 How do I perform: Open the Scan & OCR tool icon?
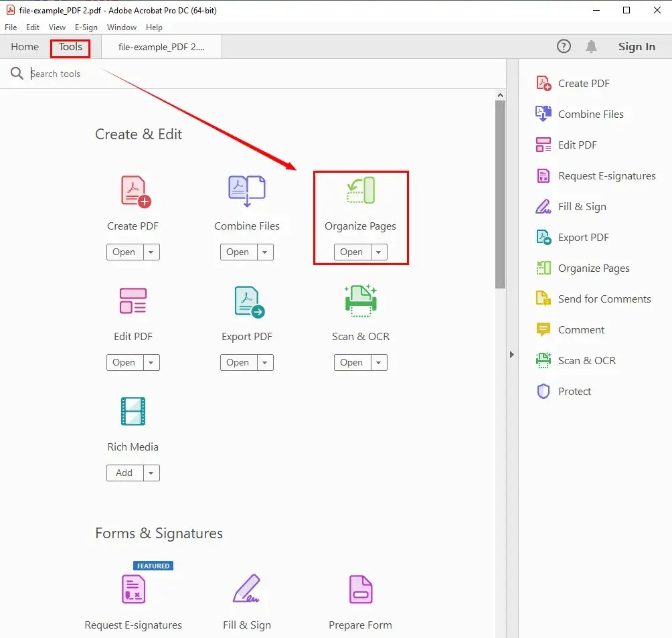[x=360, y=301]
